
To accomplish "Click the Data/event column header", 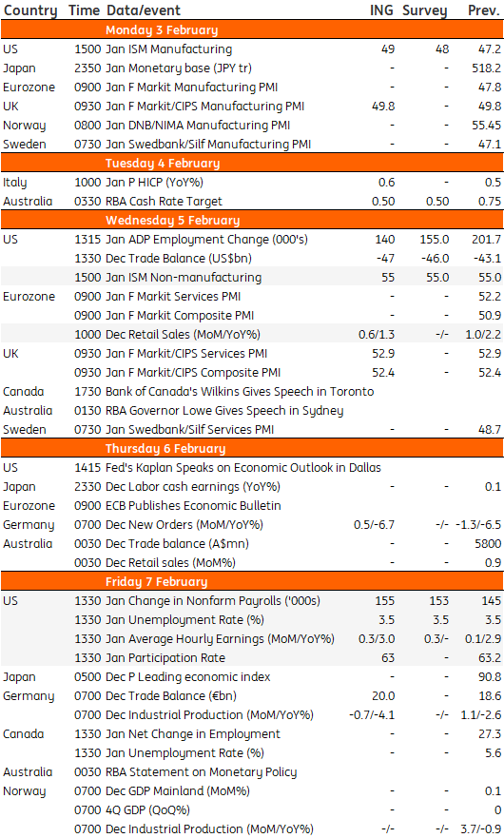I will (144, 10).
